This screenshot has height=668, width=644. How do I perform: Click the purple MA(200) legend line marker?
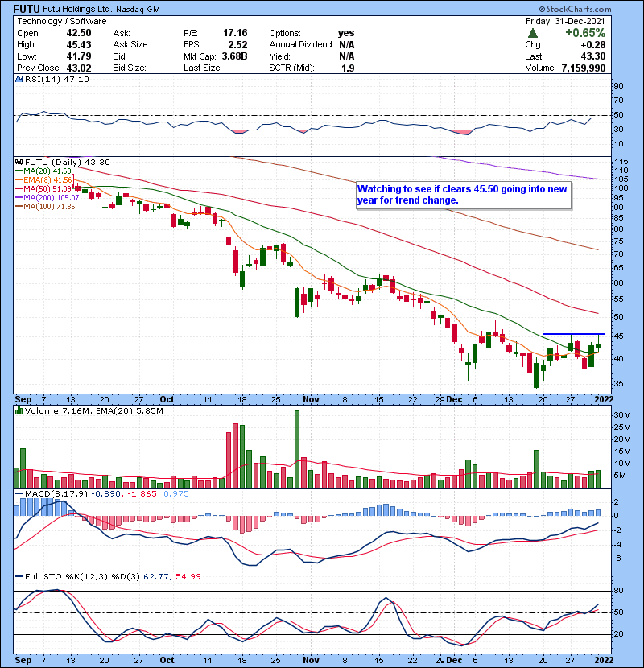click(x=19, y=198)
